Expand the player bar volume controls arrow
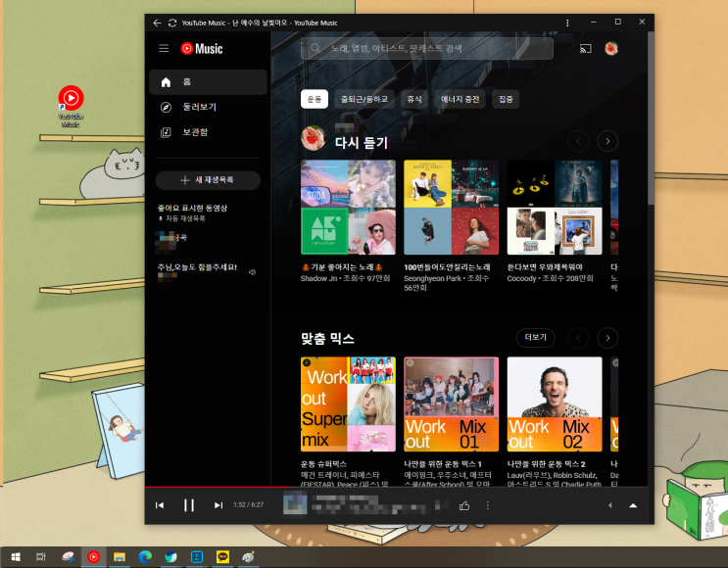Screen dimensions: 728x568 point(610,505)
